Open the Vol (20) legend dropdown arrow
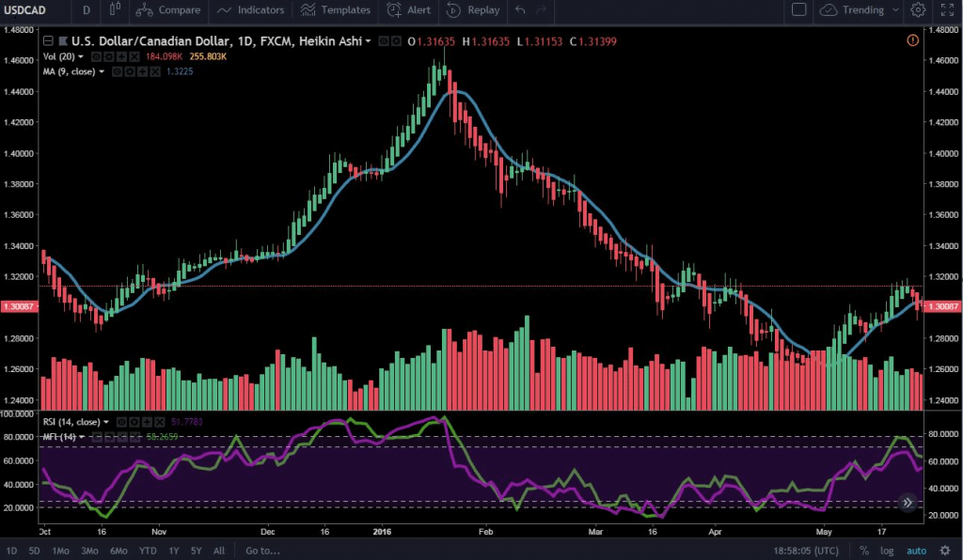The height and width of the screenshot is (560, 963). tap(80, 55)
